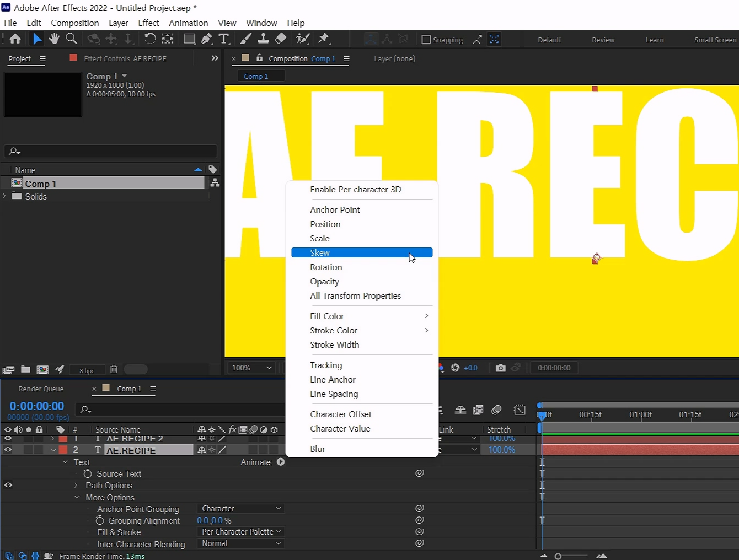This screenshot has height=560, width=739.
Task: Toggle the Snapping checkbox
Action: click(x=426, y=40)
